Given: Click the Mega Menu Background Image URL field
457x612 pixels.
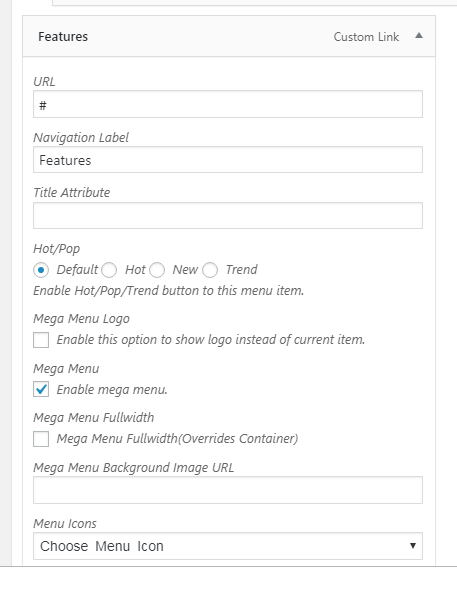Looking at the screenshot, I should (x=228, y=490).
